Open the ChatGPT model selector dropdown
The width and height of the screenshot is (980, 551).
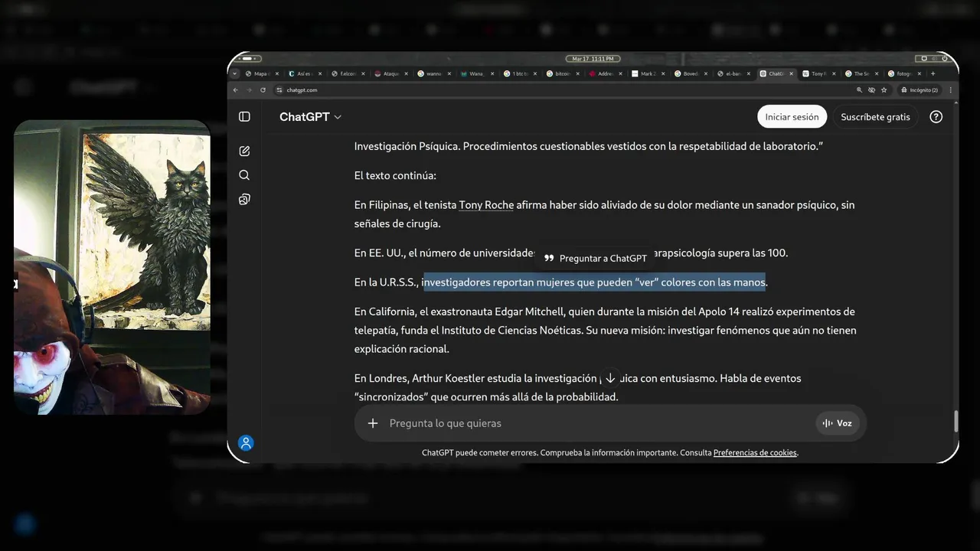pos(310,116)
